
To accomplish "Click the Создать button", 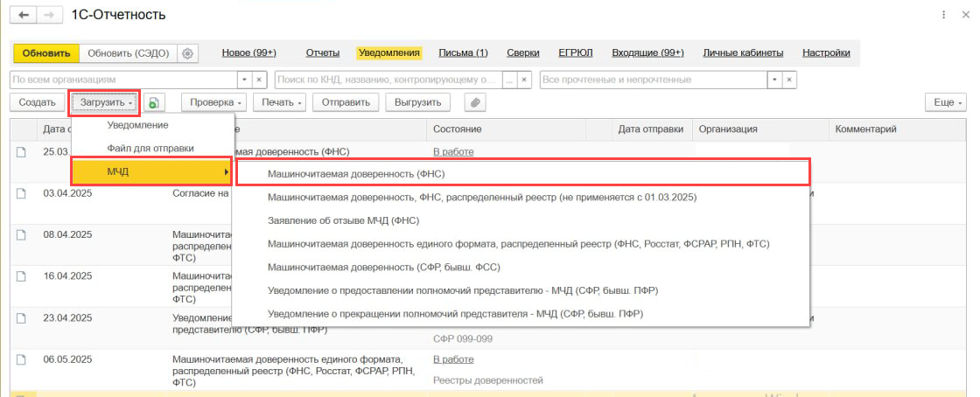I will [x=37, y=102].
